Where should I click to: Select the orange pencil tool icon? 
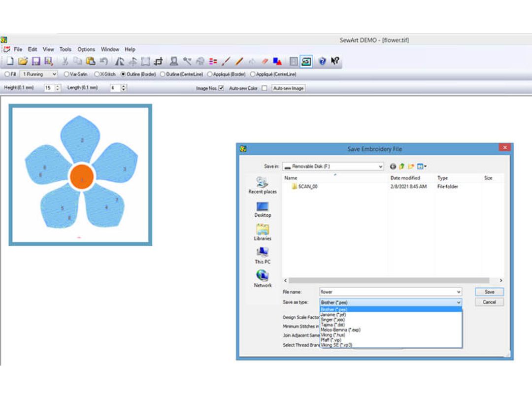tap(239, 61)
